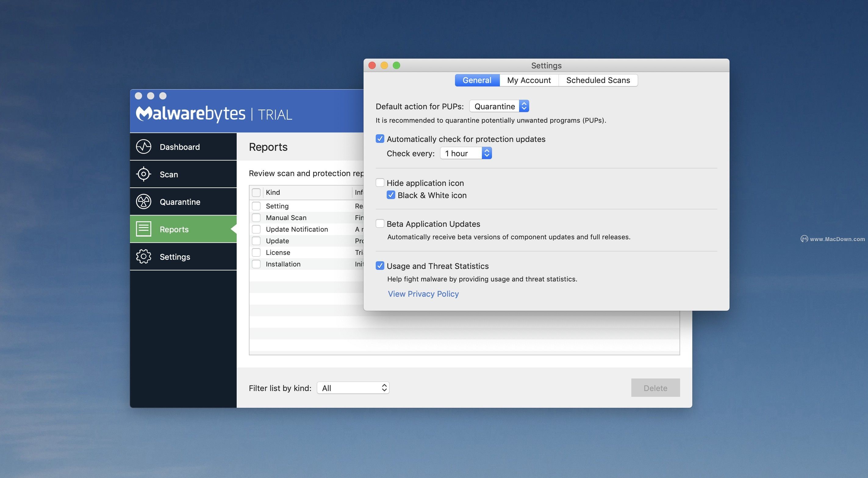This screenshot has height=478, width=868.
Task: Select the Setting row text
Action: coord(277,206)
